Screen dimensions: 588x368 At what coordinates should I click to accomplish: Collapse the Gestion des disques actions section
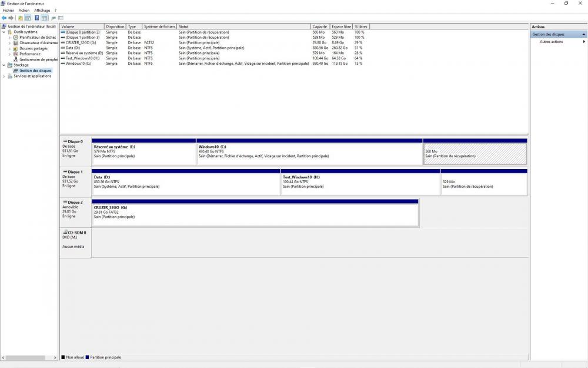click(583, 35)
